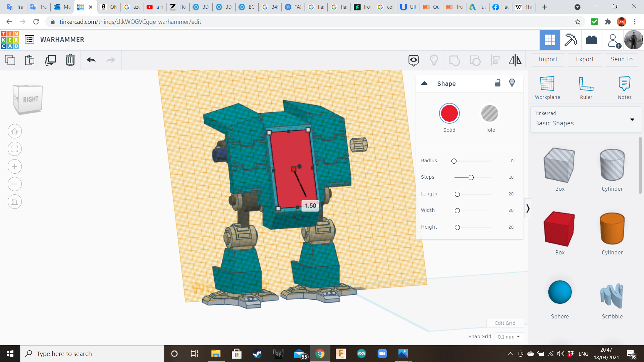
Task: Delete selected shape with trash icon
Action: (x=70, y=60)
